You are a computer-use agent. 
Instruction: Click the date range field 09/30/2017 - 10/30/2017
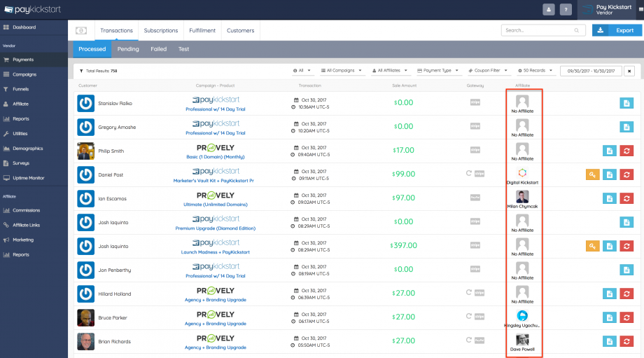[x=591, y=71]
